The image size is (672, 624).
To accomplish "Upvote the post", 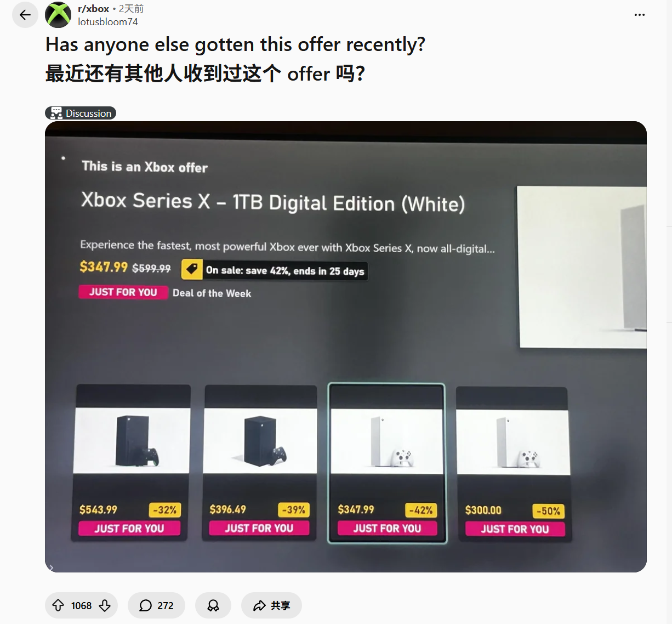I will point(58,605).
